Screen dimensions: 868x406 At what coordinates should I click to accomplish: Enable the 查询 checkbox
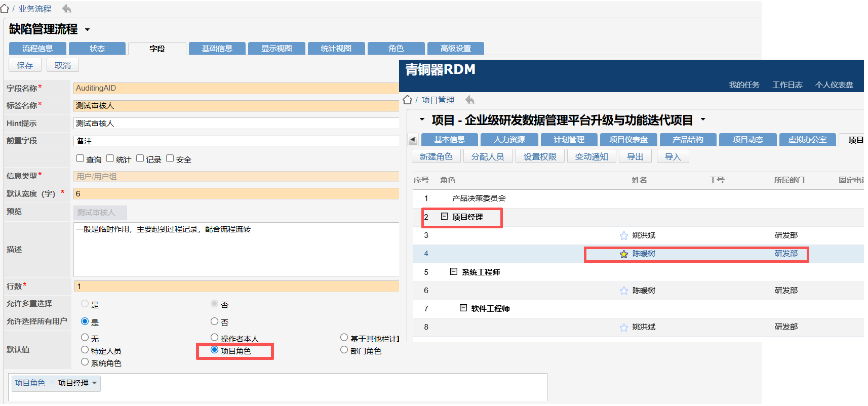tap(80, 158)
